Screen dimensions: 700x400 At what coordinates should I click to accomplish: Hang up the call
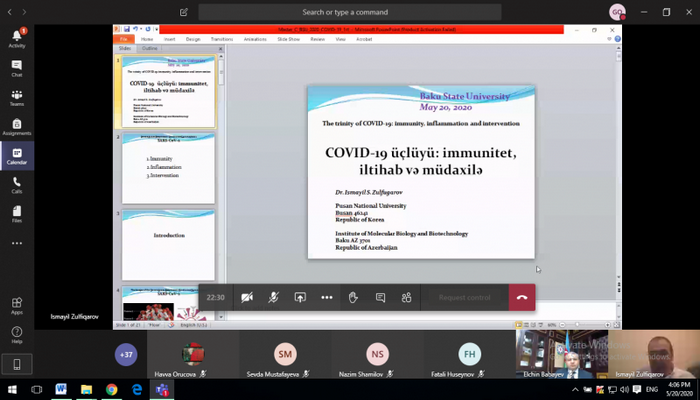tap(521, 297)
